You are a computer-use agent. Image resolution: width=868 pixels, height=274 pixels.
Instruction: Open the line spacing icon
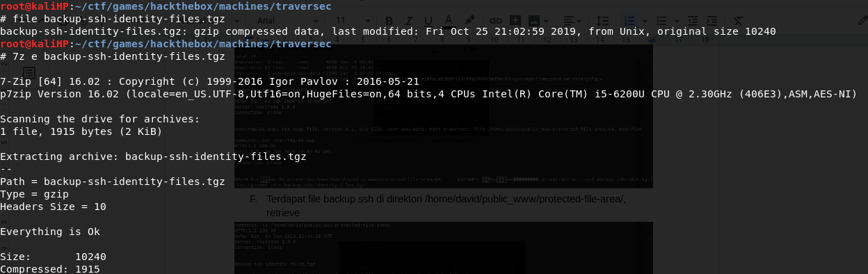pyautogui.click(x=603, y=20)
